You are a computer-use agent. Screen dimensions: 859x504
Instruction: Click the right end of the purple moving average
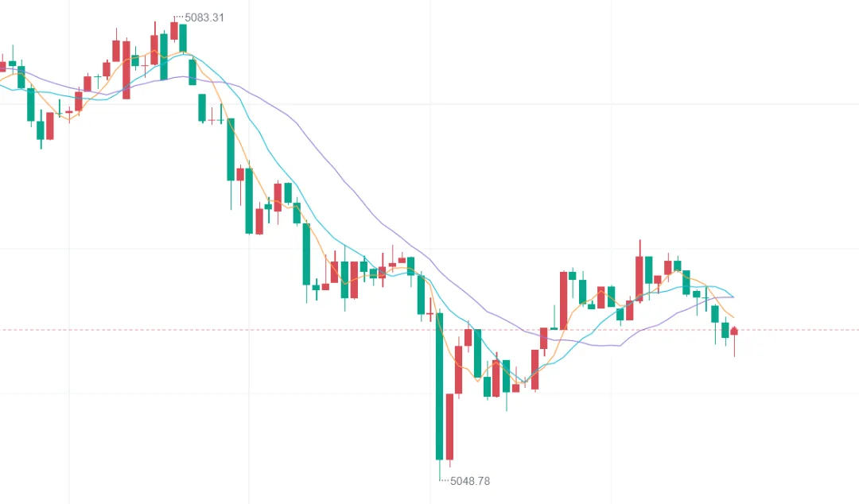[732, 297]
